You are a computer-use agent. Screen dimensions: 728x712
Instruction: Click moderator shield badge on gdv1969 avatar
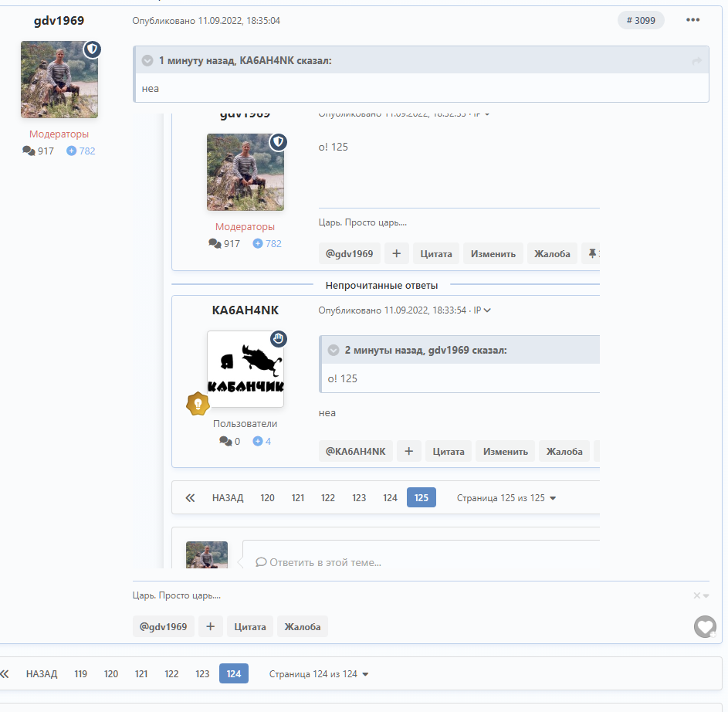pyautogui.click(x=92, y=49)
